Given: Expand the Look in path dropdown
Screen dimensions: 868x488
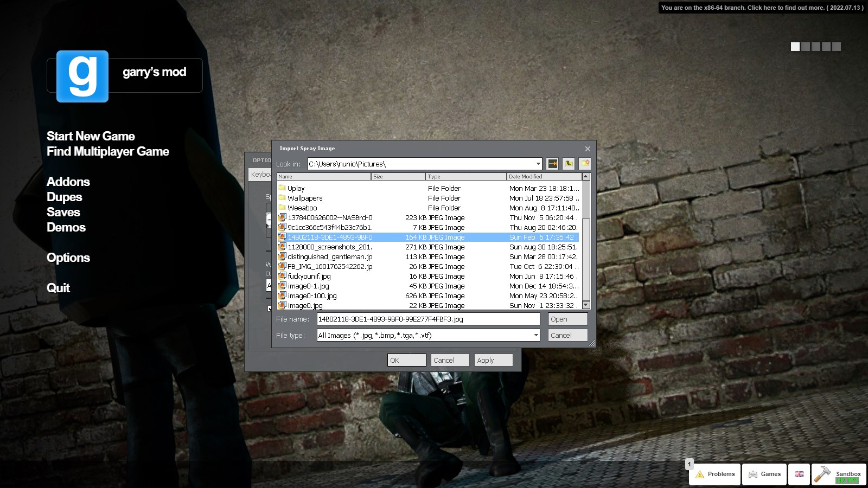Looking at the screenshot, I should [x=538, y=164].
